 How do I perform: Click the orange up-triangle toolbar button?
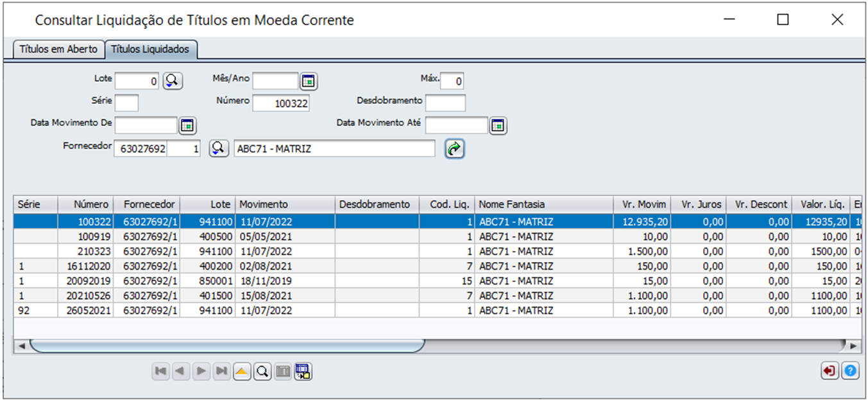[242, 371]
